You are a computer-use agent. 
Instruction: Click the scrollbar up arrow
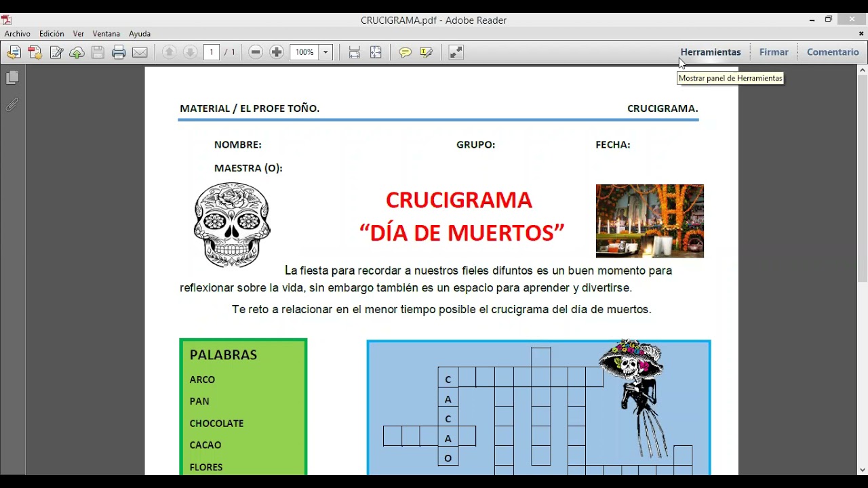tap(863, 69)
